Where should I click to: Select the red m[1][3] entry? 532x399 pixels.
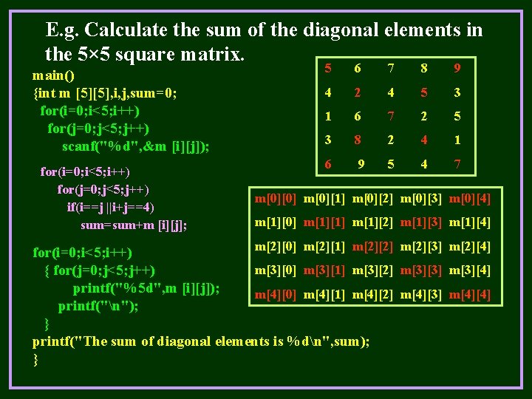(421, 223)
